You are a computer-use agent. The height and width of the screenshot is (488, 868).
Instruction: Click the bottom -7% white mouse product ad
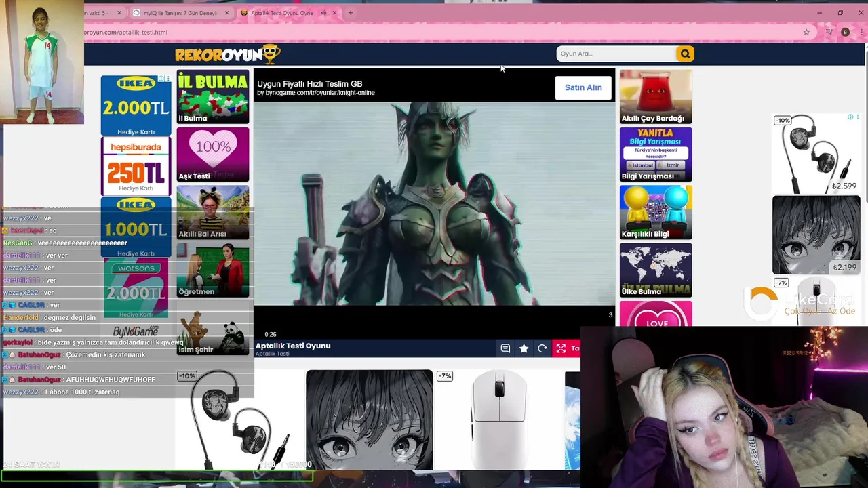tap(498, 420)
